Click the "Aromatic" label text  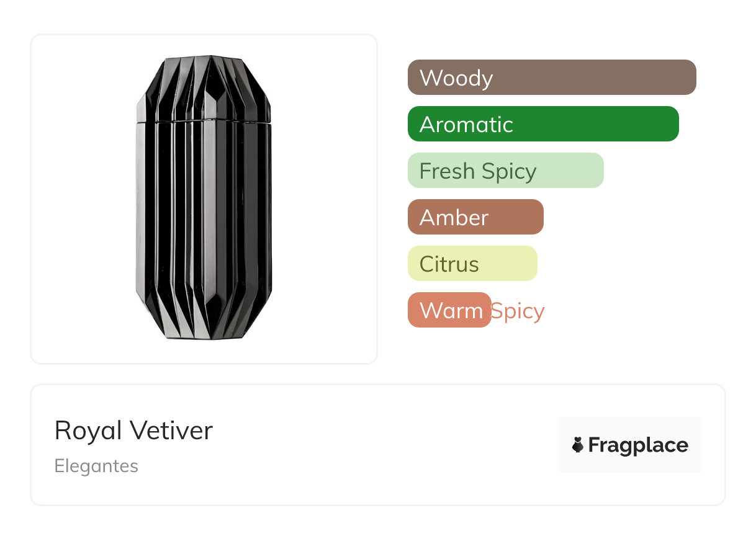coord(466,125)
